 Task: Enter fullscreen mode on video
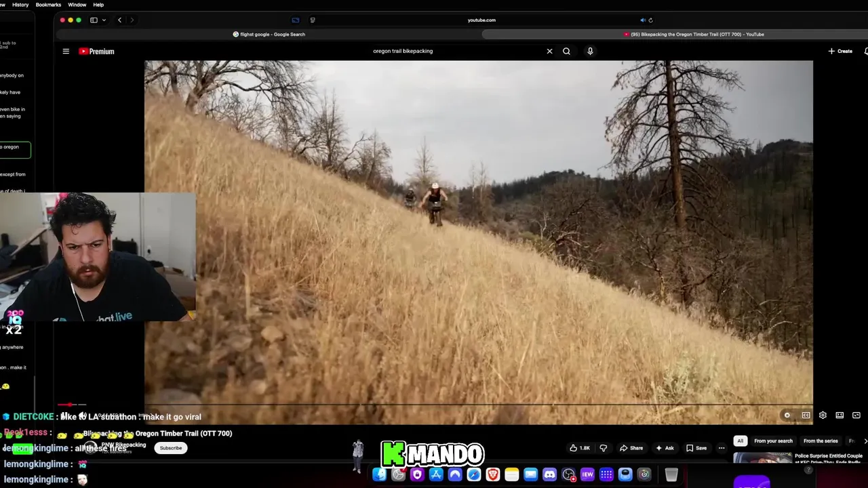coord(856,415)
